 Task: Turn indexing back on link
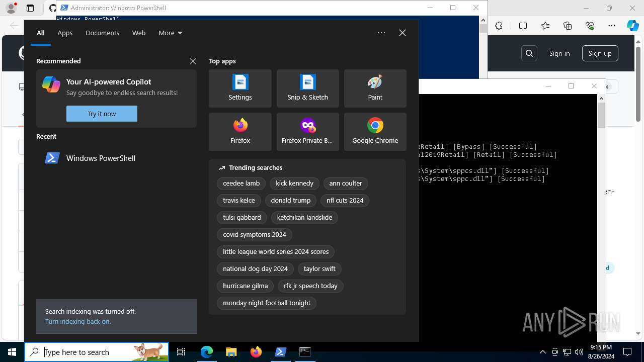[78, 321]
